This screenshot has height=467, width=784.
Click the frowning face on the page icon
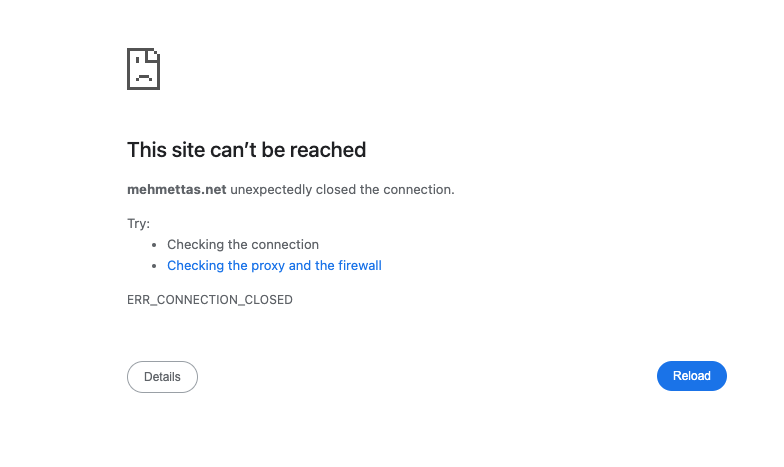[x=144, y=75]
